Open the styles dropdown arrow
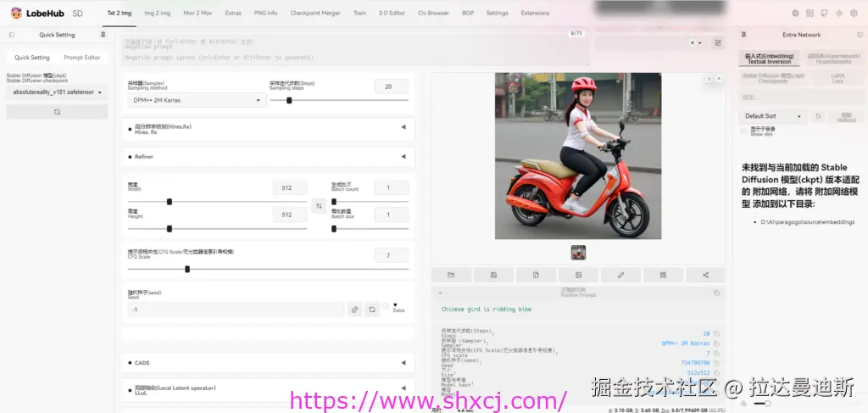Screen dimensions: 868x413 tap(700, 42)
